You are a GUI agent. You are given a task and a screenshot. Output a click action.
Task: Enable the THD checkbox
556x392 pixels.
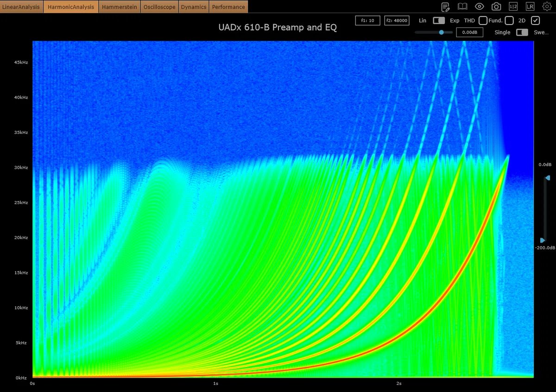coord(483,20)
